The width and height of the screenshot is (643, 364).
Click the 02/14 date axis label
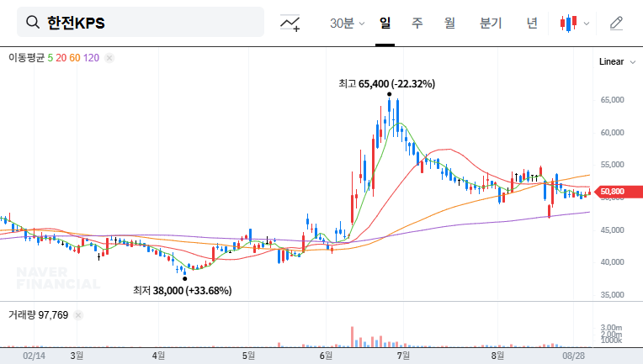[34, 356]
